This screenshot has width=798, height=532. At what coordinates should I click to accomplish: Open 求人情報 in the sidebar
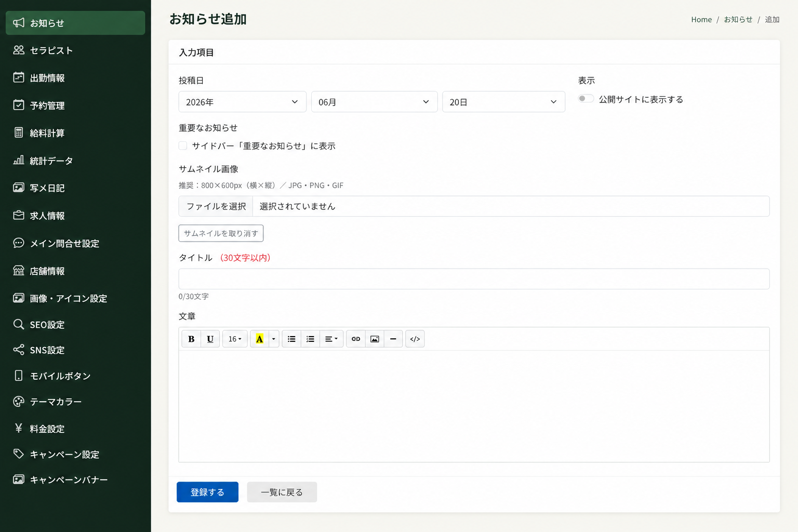tap(75, 216)
